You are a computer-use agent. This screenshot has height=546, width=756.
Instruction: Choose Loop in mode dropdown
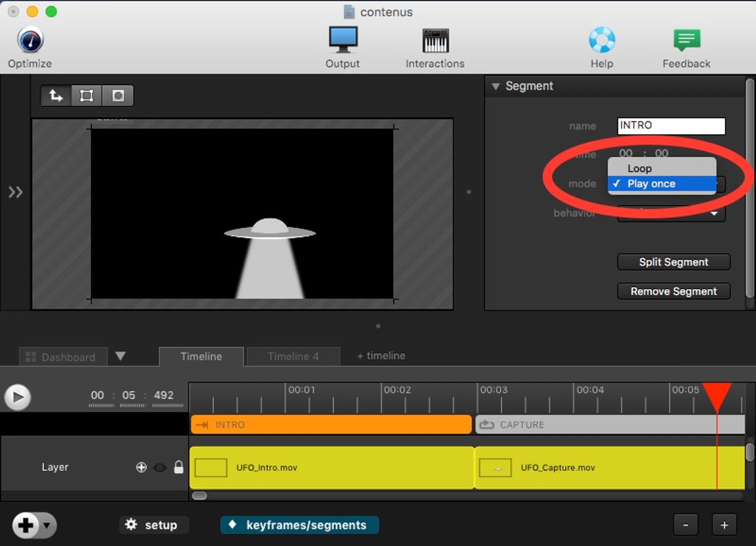[640, 168]
